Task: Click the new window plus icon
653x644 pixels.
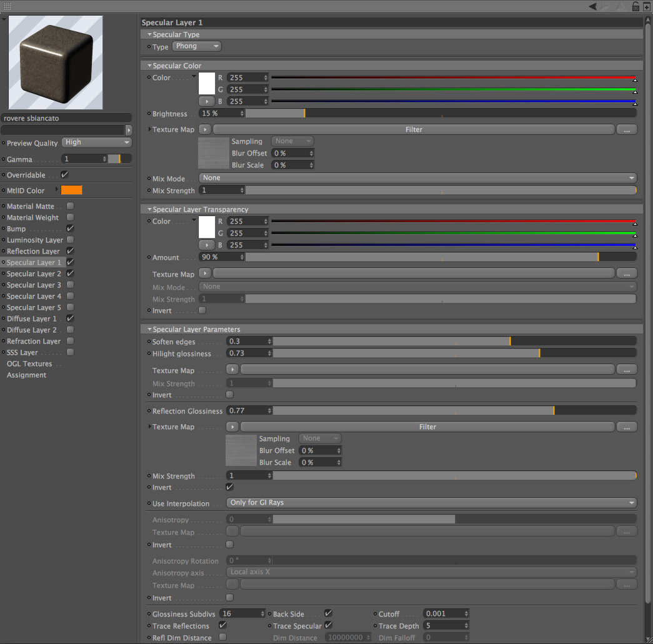Action: (x=647, y=7)
